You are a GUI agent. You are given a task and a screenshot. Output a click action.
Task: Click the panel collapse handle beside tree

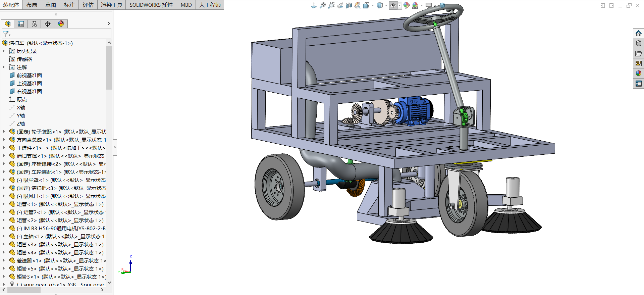point(115,147)
